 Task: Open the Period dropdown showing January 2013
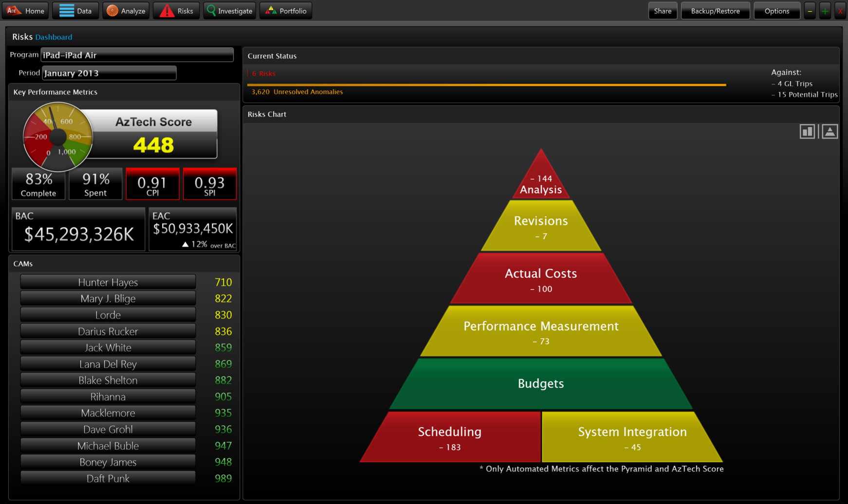point(109,73)
